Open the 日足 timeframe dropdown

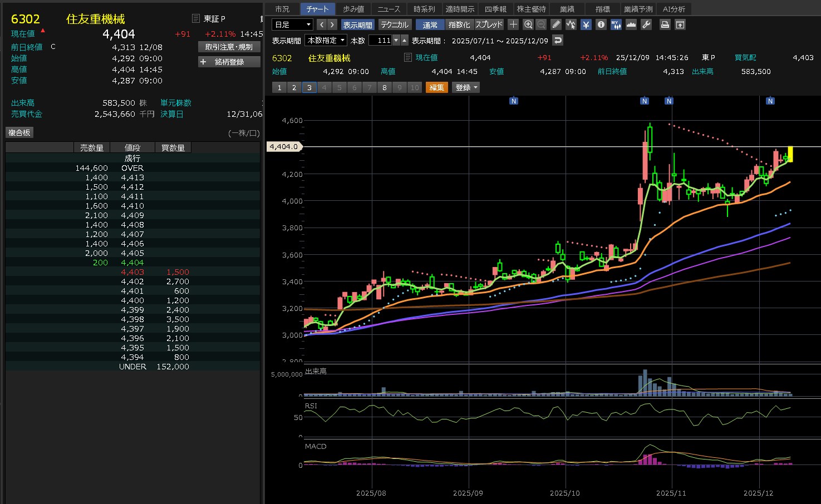(x=292, y=24)
